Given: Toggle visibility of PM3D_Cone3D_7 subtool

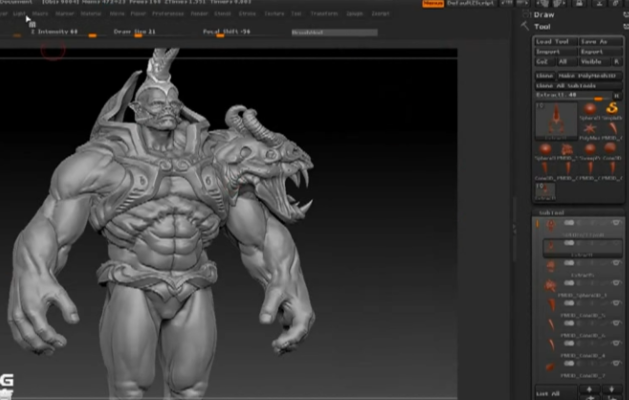Looking at the screenshot, I should coord(617,363).
